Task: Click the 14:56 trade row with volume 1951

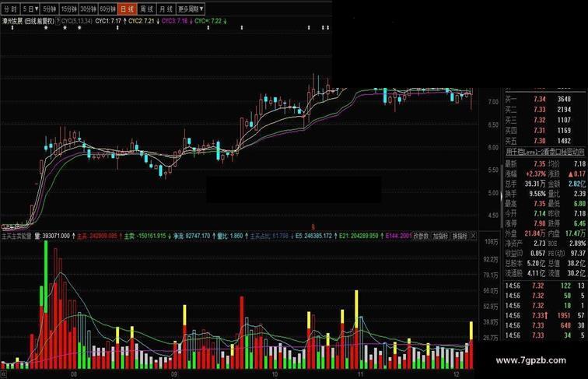Action: (x=545, y=316)
